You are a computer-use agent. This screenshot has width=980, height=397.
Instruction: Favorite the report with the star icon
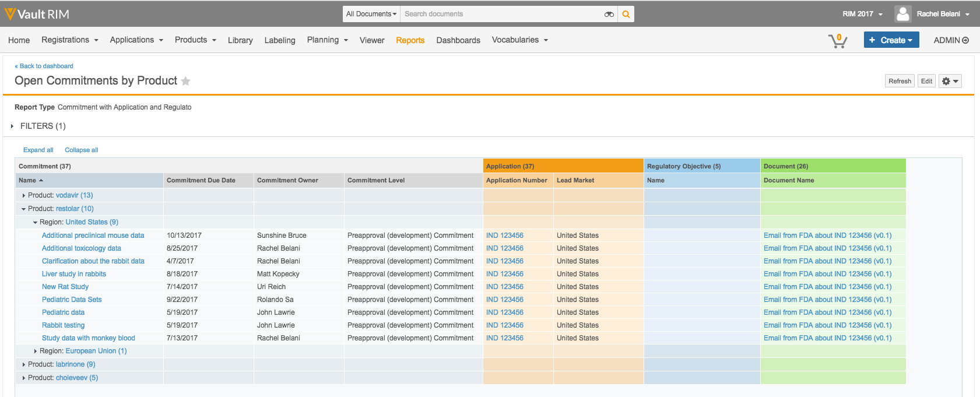point(186,81)
